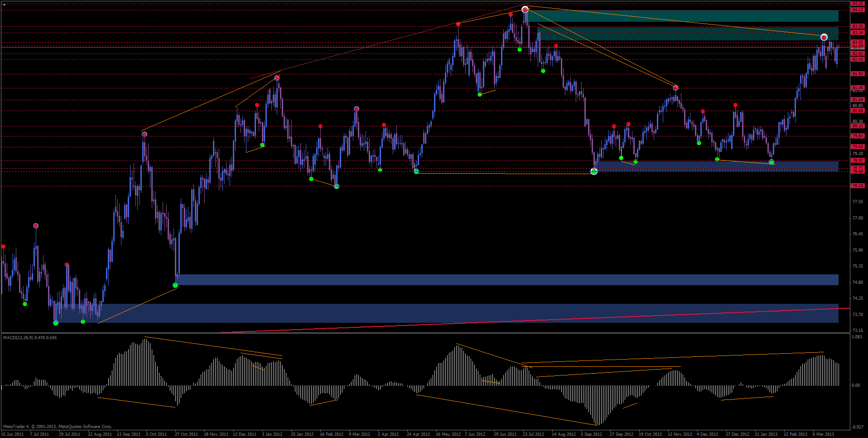The width and height of the screenshot is (868, 438).
Task: Select the green marker at the October 2011 low
Action: point(175,285)
